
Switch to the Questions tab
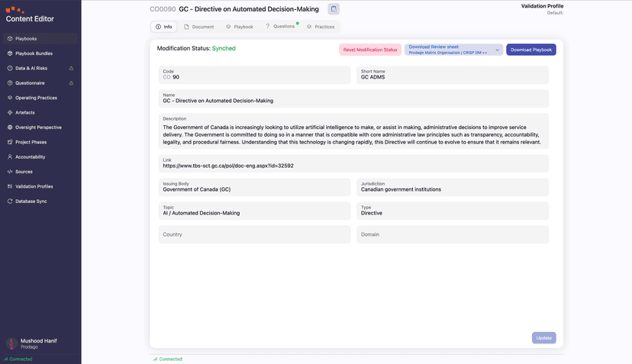tap(280, 27)
